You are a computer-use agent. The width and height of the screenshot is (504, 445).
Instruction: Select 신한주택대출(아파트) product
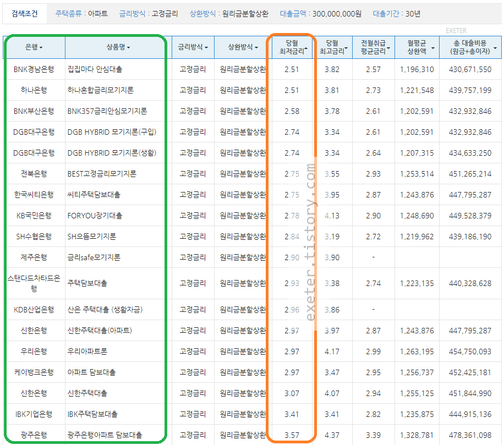[x=100, y=331]
